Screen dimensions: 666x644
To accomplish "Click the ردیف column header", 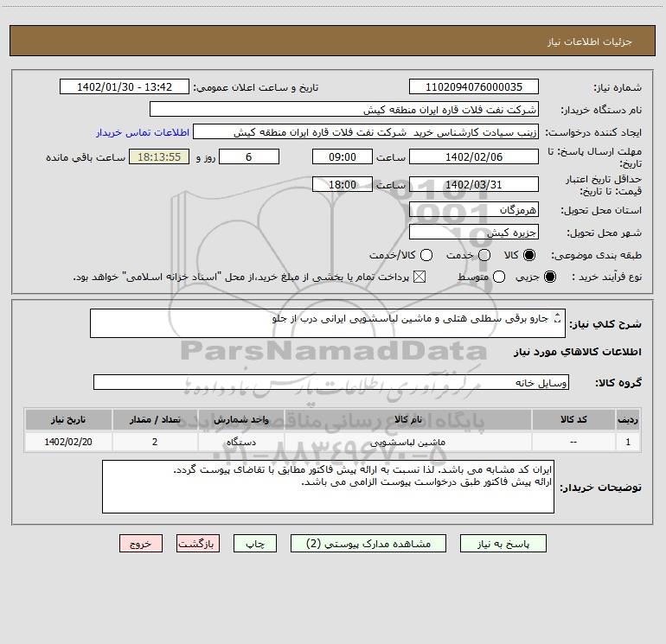I will pyautogui.click(x=628, y=419).
